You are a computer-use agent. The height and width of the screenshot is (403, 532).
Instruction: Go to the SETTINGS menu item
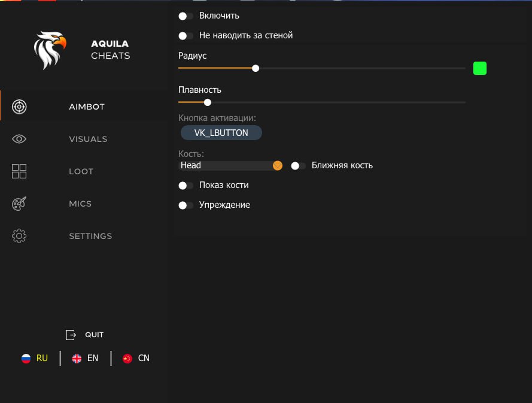(x=90, y=236)
